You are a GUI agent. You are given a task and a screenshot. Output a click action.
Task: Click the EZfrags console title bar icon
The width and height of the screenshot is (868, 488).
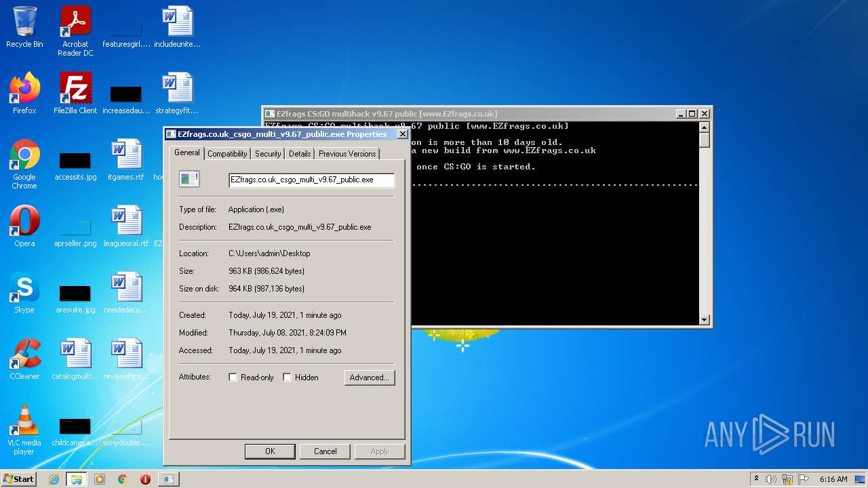point(270,114)
